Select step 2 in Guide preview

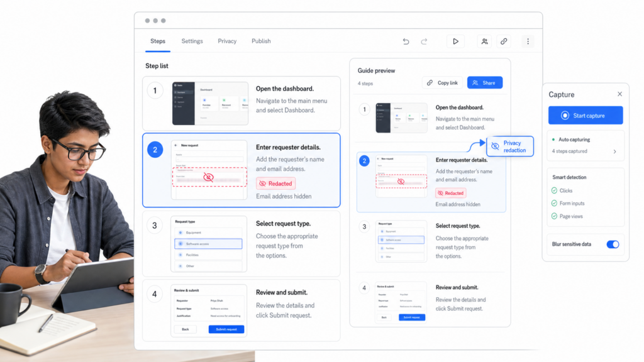coord(364,160)
